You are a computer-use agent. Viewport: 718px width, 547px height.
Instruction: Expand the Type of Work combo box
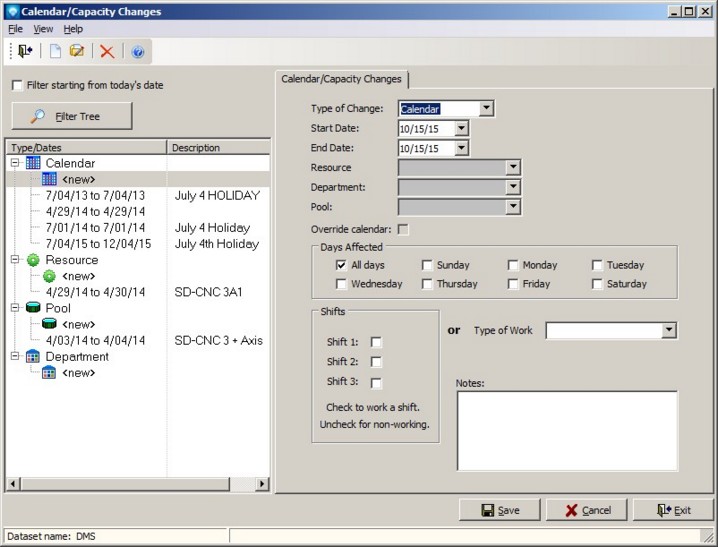(669, 330)
